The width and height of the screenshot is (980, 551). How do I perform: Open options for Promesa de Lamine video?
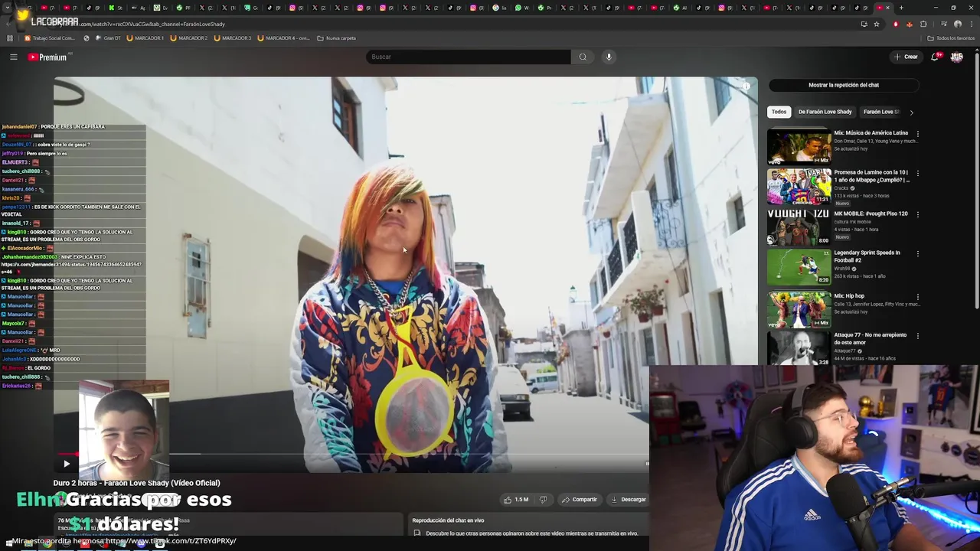pos(917,174)
